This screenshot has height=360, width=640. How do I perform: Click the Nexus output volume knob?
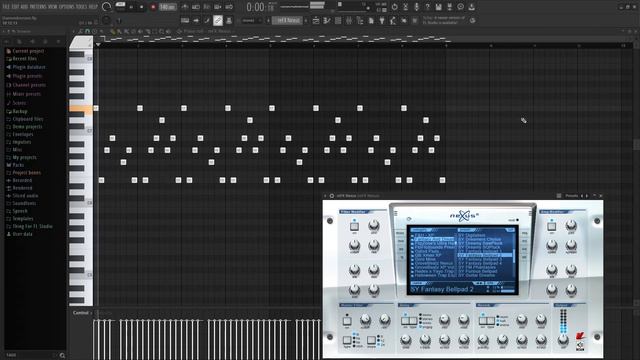pyautogui.click(x=563, y=340)
